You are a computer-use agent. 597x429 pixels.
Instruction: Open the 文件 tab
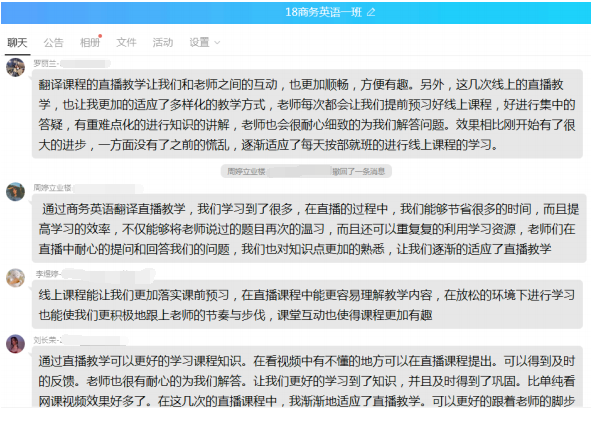pyautogui.click(x=126, y=42)
